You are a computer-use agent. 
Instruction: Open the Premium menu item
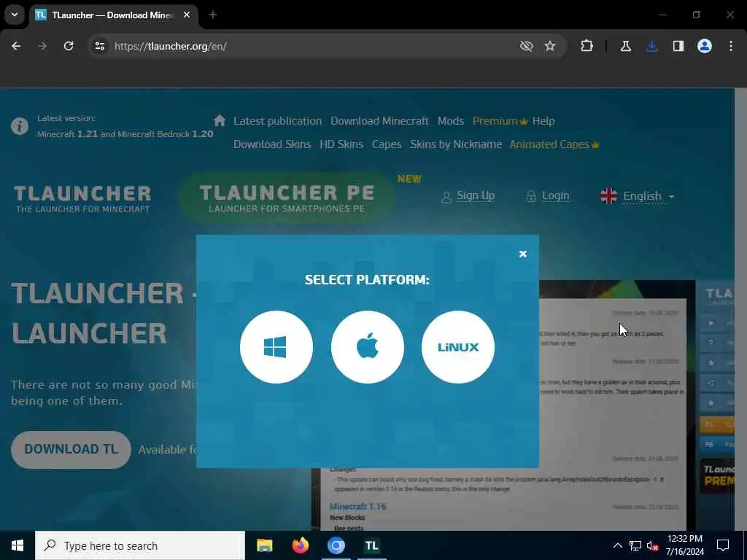tap(500, 121)
